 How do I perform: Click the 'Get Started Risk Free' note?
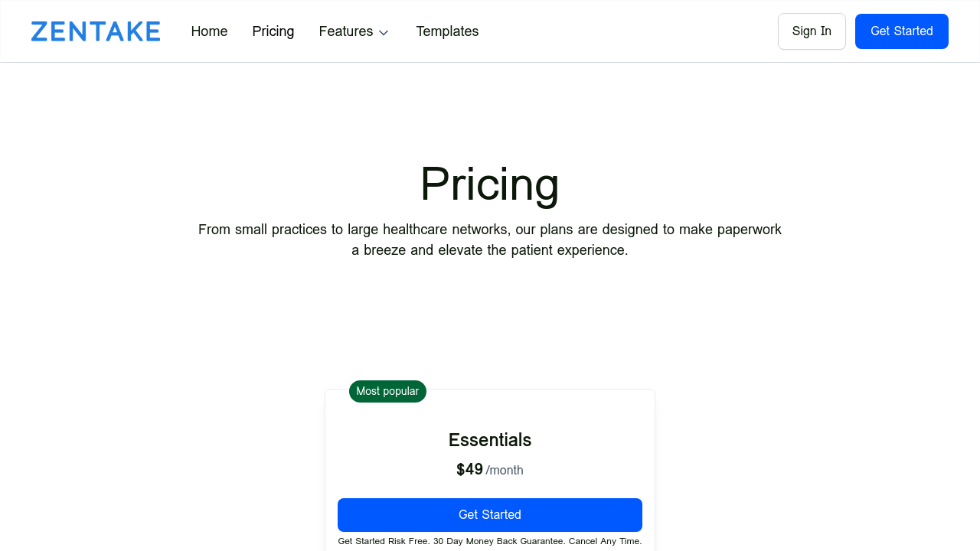coord(384,541)
